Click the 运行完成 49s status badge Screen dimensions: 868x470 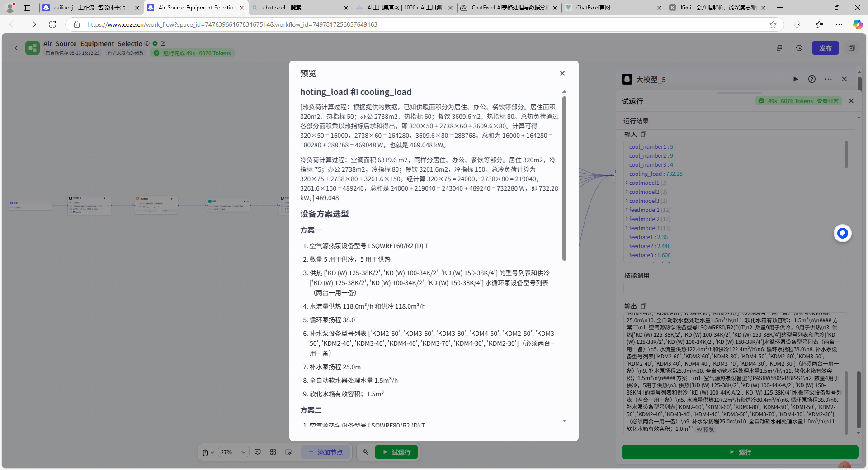pos(192,53)
